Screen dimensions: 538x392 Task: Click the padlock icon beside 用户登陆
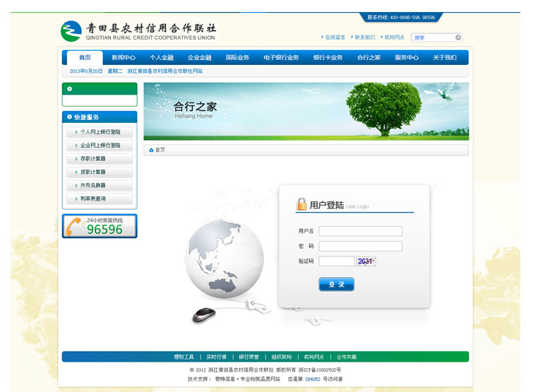[x=301, y=204]
